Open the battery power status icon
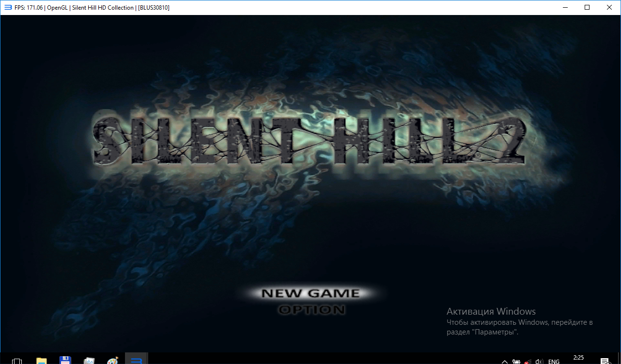The image size is (621, 364). (516, 361)
